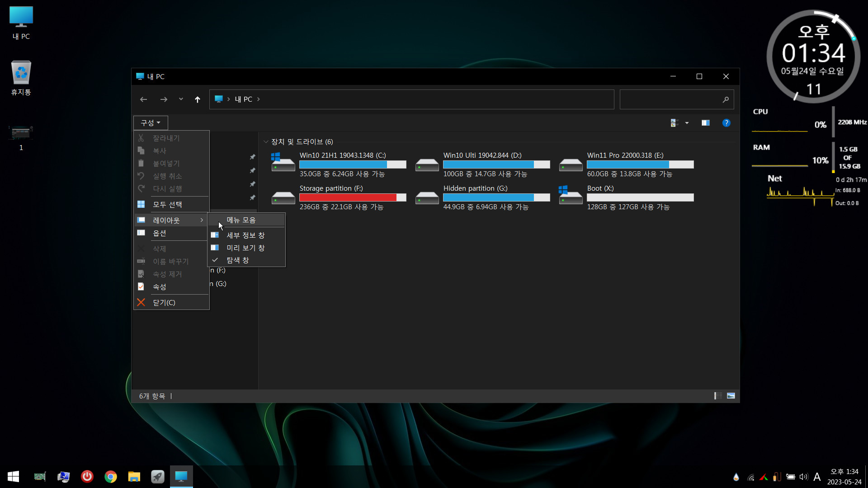Choose 모두 선택 in the menu
Screen dimensions: 868x488
click(x=171, y=205)
